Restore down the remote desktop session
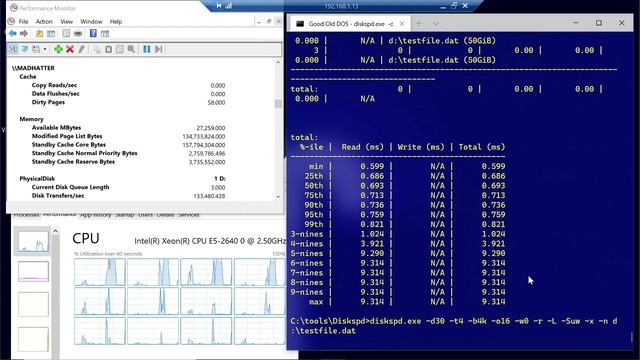The height and width of the screenshot is (360, 640). click(454, 6)
